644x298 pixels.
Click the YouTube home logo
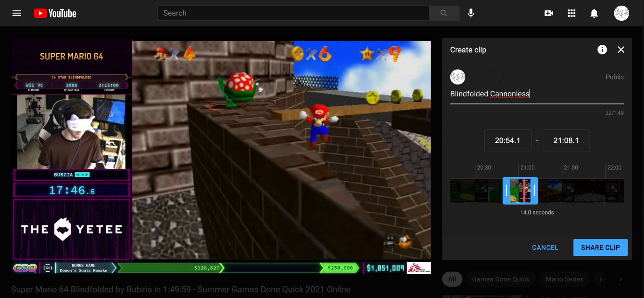[x=55, y=13]
